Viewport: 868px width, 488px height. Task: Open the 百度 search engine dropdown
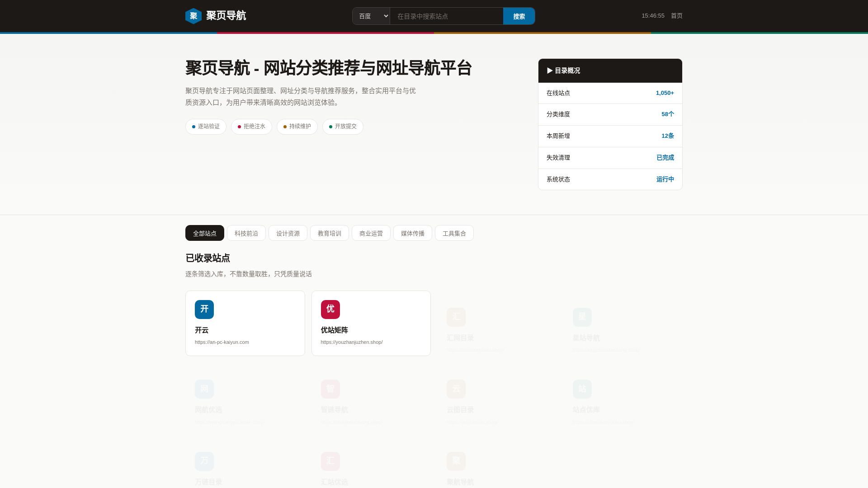click(x=371, y=16)
